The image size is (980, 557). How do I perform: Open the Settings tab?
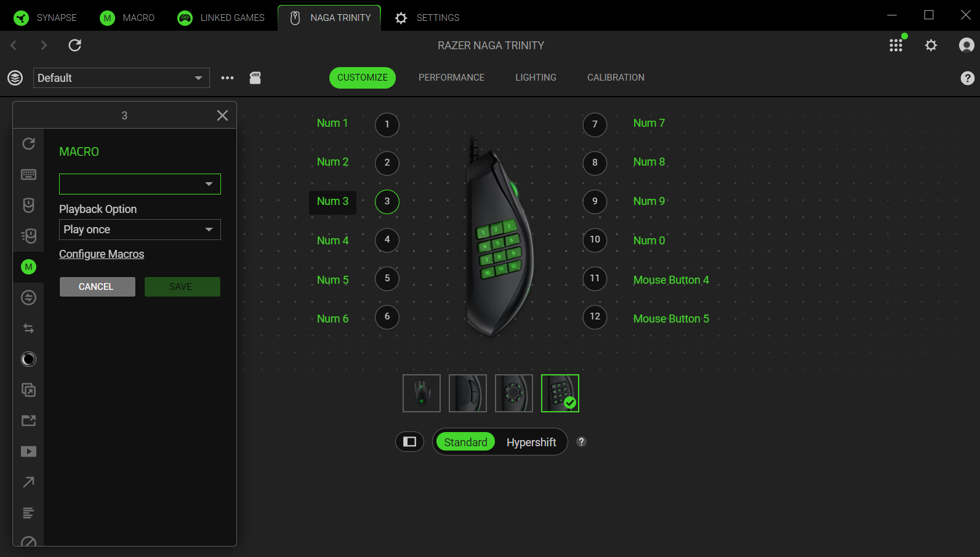[x=427, y=18]
